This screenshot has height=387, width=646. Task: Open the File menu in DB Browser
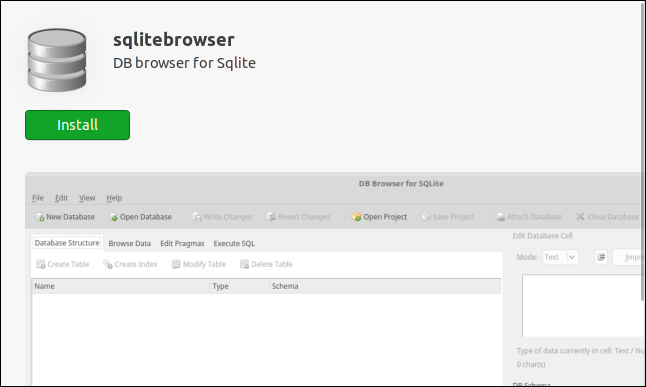pos(38,198)
